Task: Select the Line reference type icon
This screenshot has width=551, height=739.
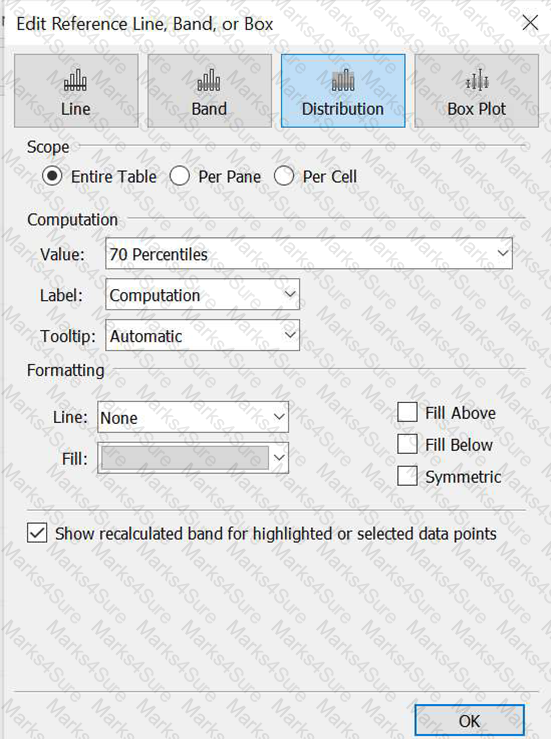Action: pyautogui.click(x=75, y=81)
